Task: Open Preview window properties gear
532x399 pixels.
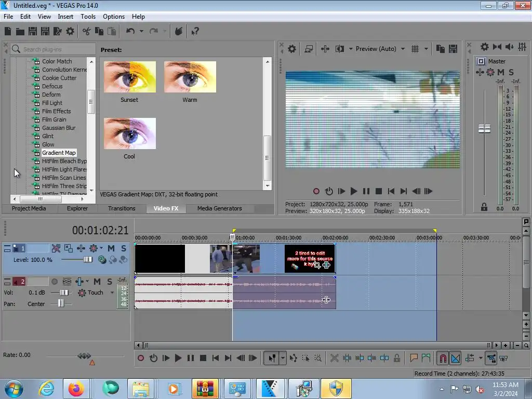Action: pyautogui.click(x=292, y=49)
